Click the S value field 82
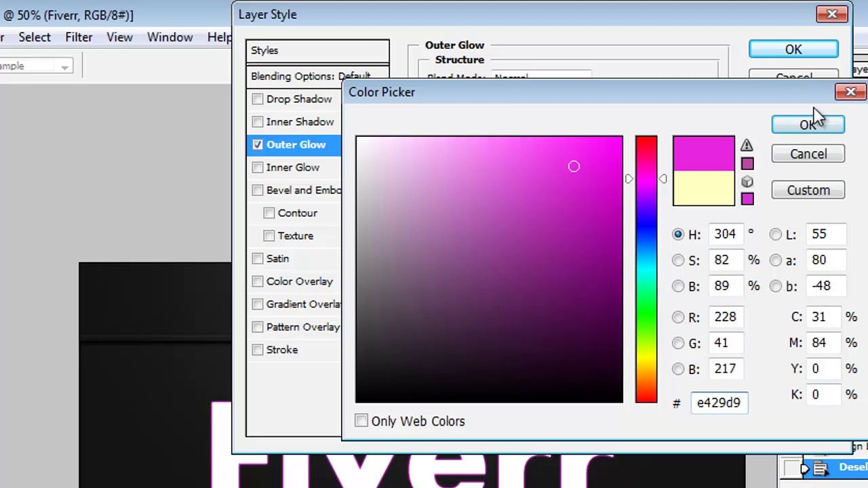Image resolution: width=868 pixels, height=488 pixels. (726, 260)
